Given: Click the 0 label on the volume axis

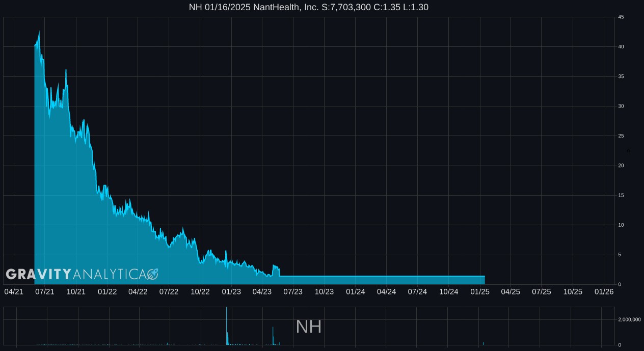Looking at the screenshot, I should coord(620,345).
